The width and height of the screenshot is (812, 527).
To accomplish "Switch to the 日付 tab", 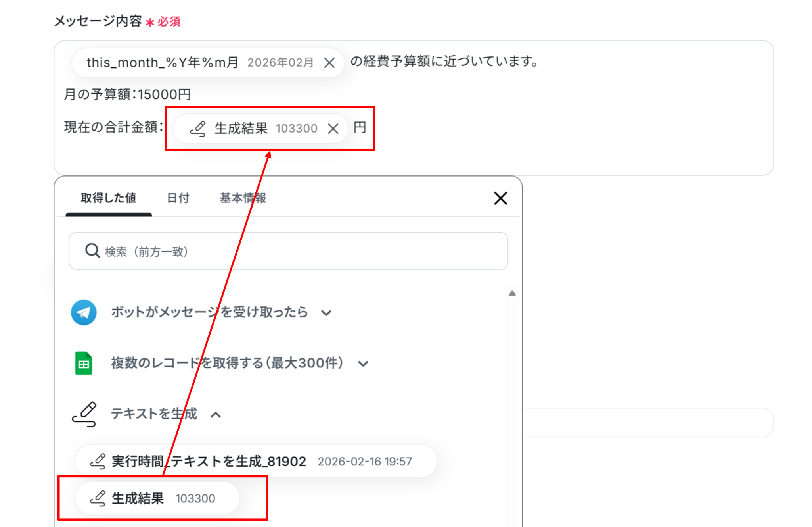I will [178, 198].
